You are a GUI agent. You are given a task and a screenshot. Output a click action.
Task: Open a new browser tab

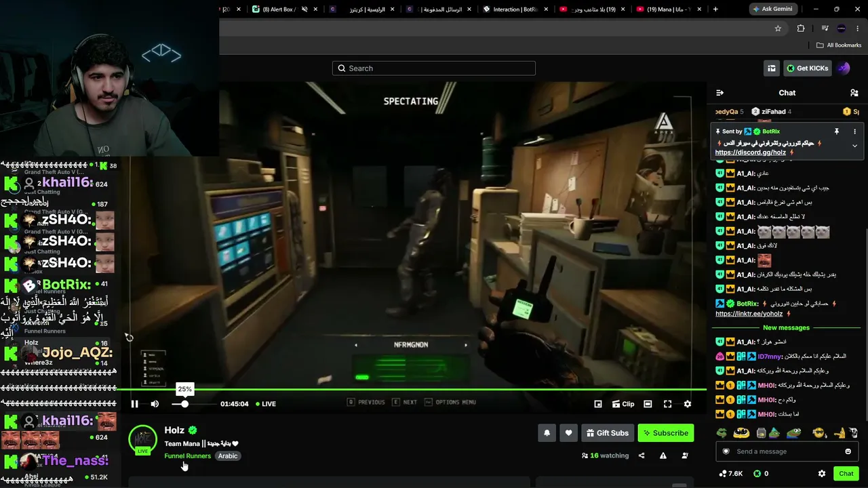click(715, 9)
